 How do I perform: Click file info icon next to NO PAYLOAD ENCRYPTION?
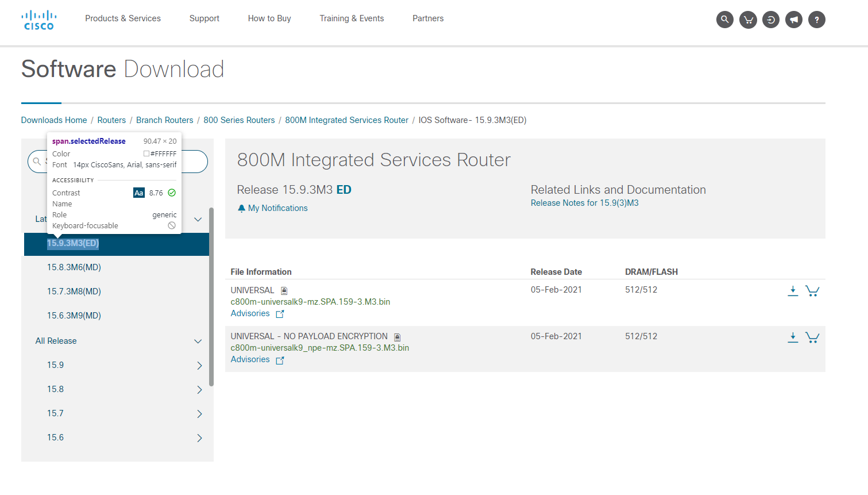(397, 337)
